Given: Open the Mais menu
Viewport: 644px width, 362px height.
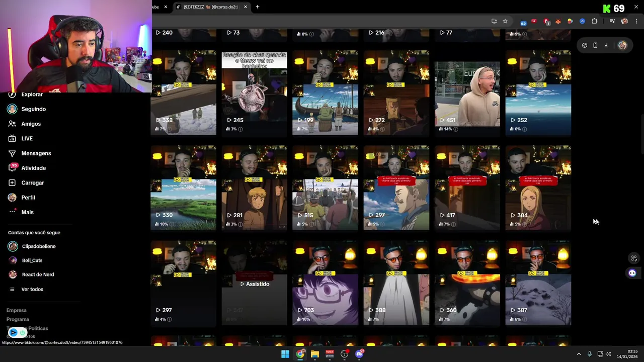Looking at the screenshot, I should [27, 212].
